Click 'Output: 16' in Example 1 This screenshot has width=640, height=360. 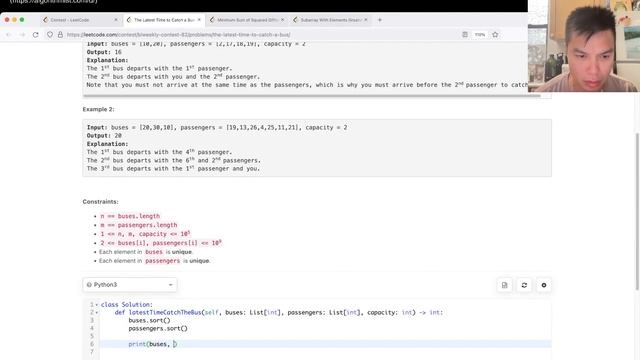tap(104, 52)
